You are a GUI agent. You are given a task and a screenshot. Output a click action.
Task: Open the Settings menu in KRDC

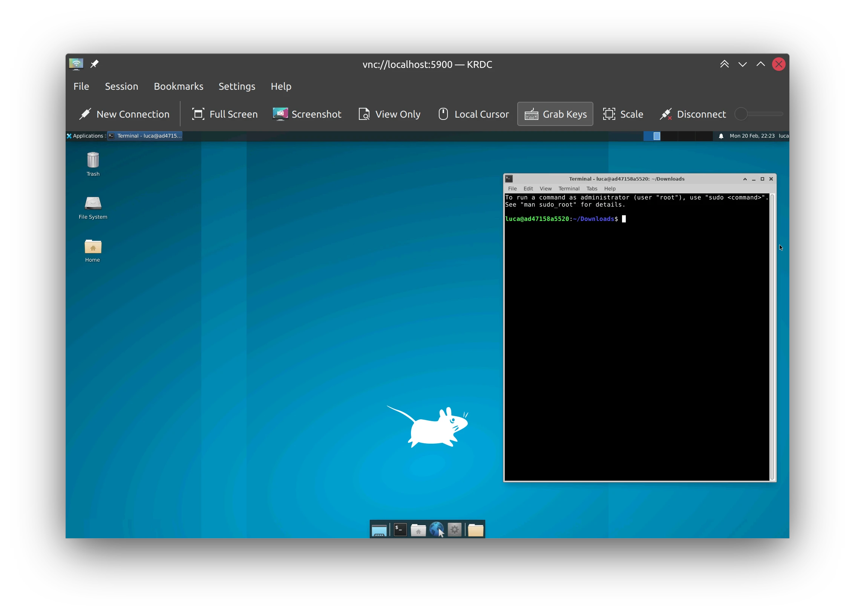pos(236,86)
